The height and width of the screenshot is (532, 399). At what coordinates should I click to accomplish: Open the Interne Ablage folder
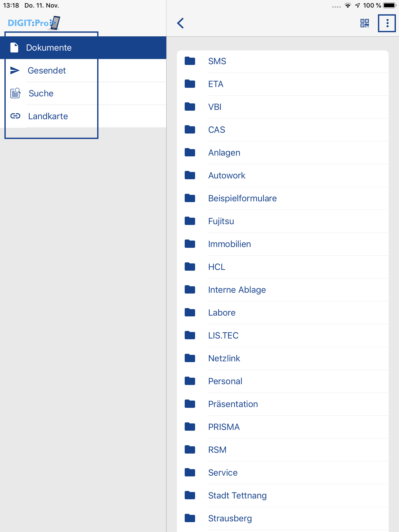[x=237, y=290]
